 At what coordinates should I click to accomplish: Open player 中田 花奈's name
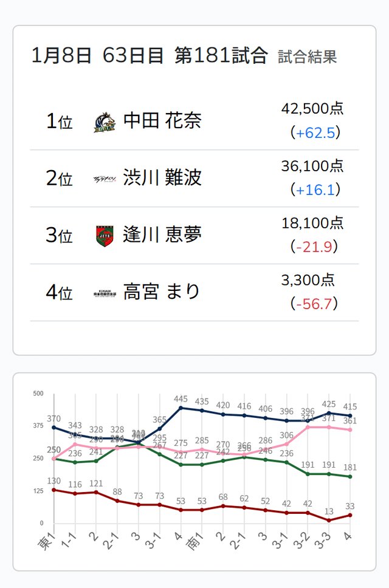[162, 121]
